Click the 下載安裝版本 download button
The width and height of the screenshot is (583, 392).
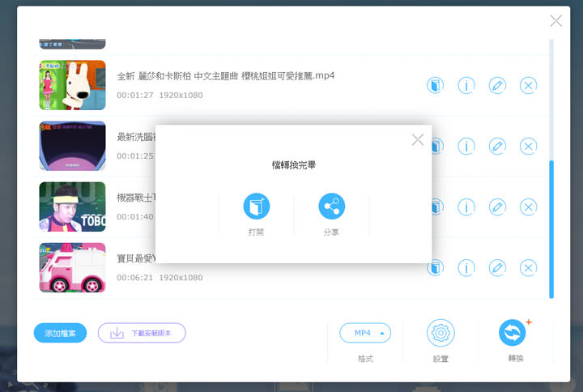pyautogui.click(x=142, y=333)
